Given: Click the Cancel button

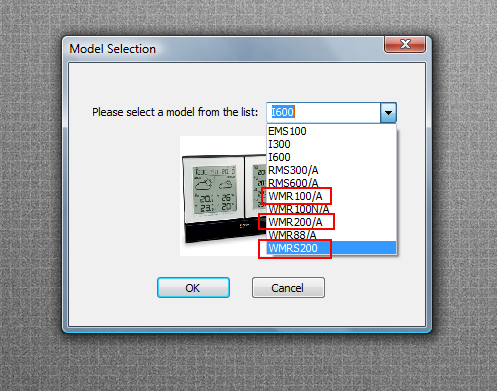Looking at the screenshot, I should coord(288,288).
